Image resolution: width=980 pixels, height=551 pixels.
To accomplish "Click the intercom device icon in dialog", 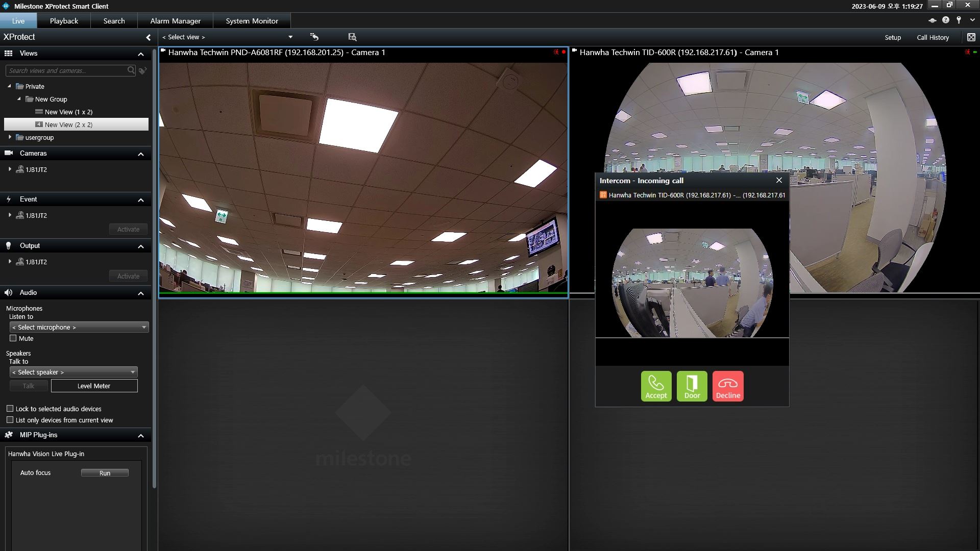I will point(603,195).
